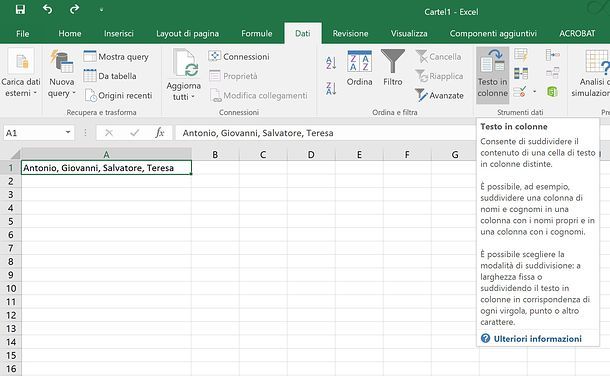
Task: Click the Relationships icon
Action: click(x=552, y=73)
